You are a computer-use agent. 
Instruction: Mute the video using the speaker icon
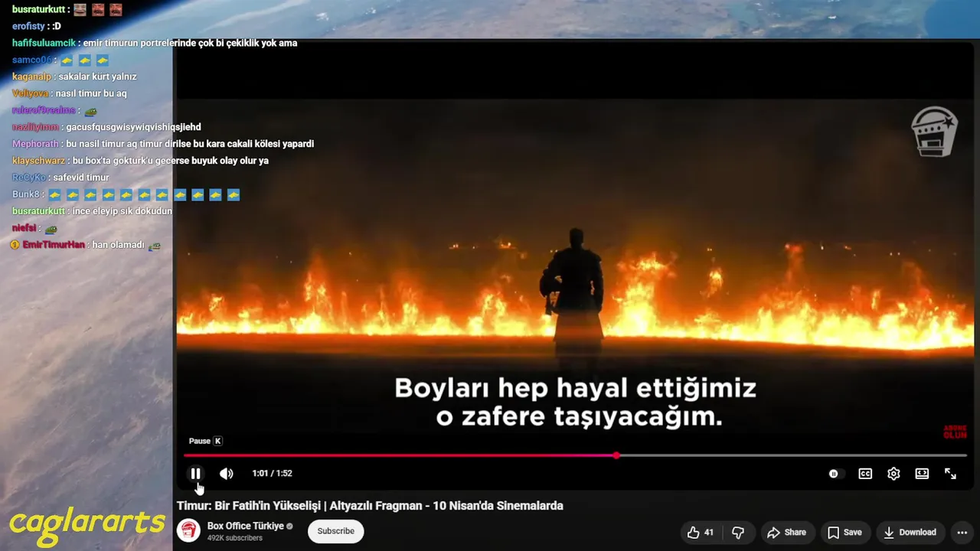[x=227, y=474]
